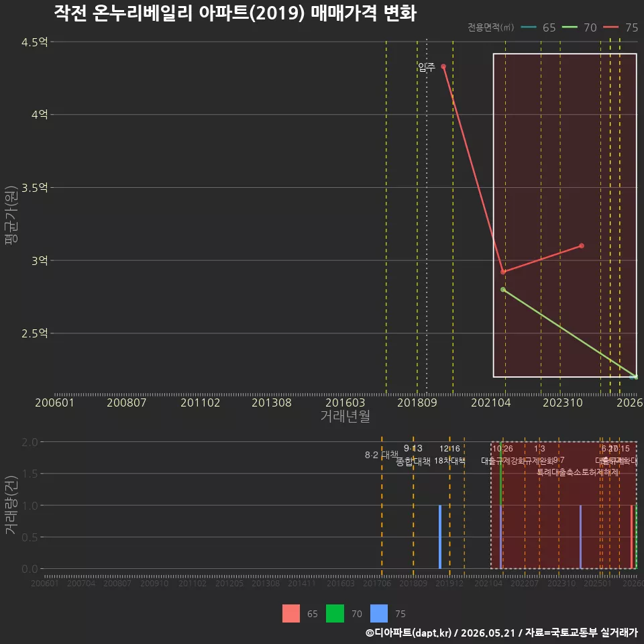Click 201205 on the volume chart x-axis
Viewport: 644px width, 644px height.
pos(229,583)
